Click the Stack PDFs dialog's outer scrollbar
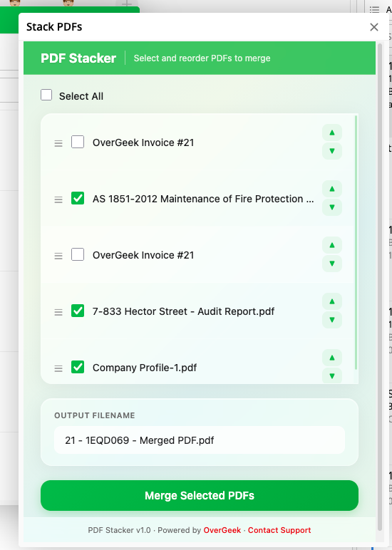The image size is (392, 550). [x=380, y=287]
